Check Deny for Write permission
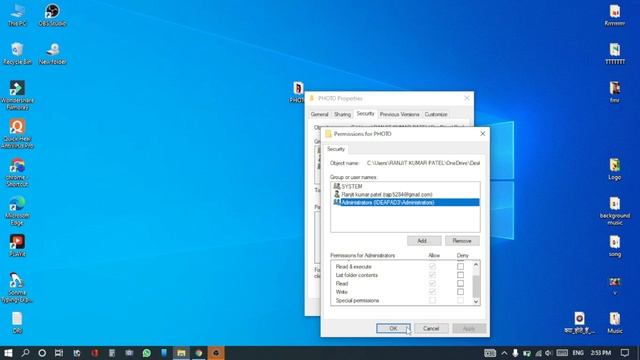The image size is (640, 360). tap(460, 292)
